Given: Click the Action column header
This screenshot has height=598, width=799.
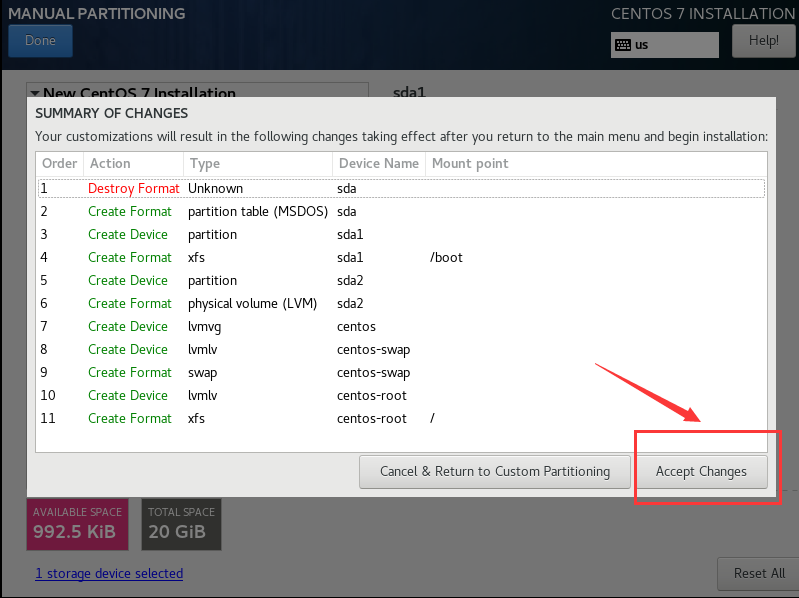Looking at the screenshot, I should 134,164.
